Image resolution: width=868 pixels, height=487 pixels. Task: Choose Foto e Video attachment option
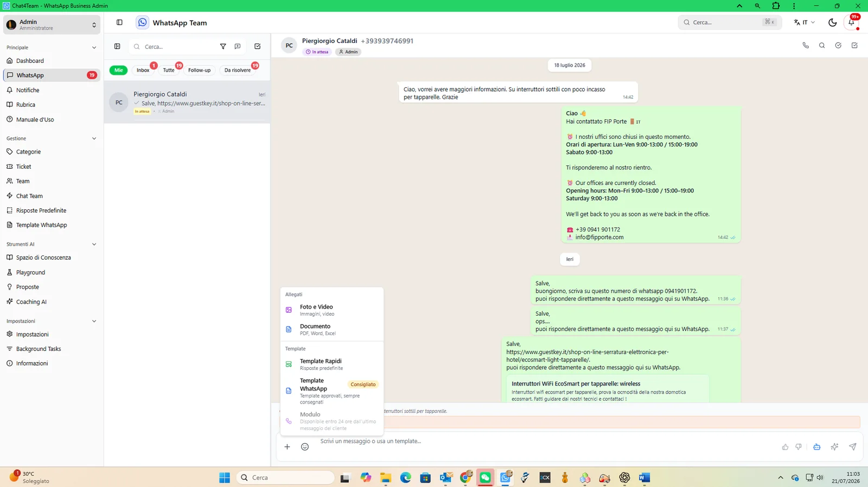[x=331, y=310]
